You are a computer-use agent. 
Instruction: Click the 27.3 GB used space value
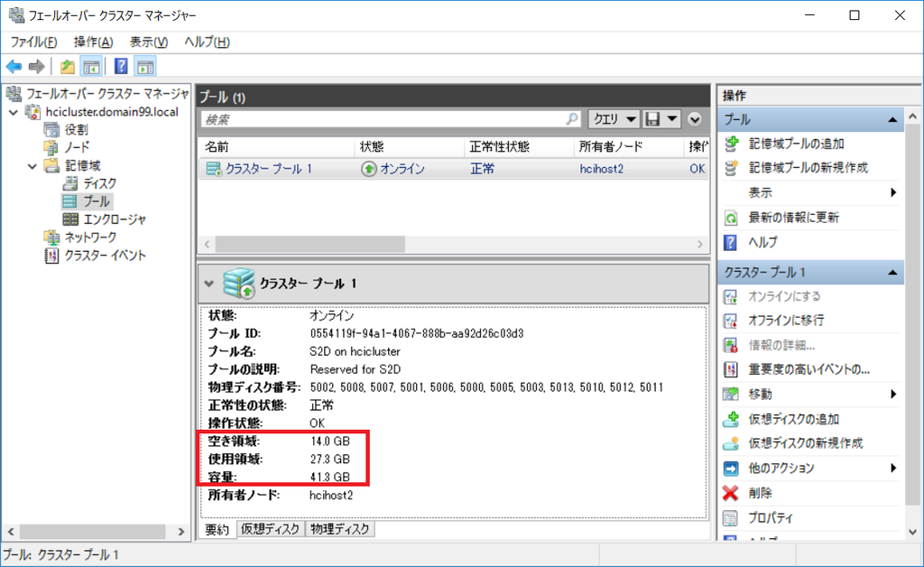(x=330, y=460)
